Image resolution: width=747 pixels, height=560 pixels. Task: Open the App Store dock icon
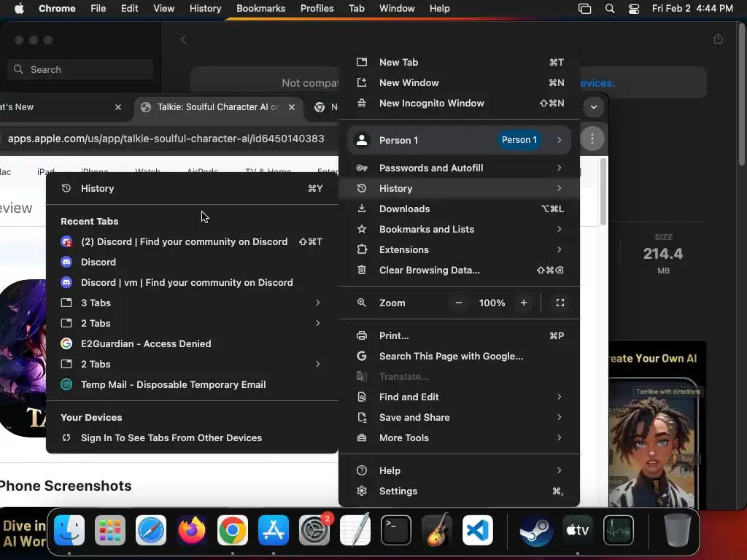coord(274,530)
